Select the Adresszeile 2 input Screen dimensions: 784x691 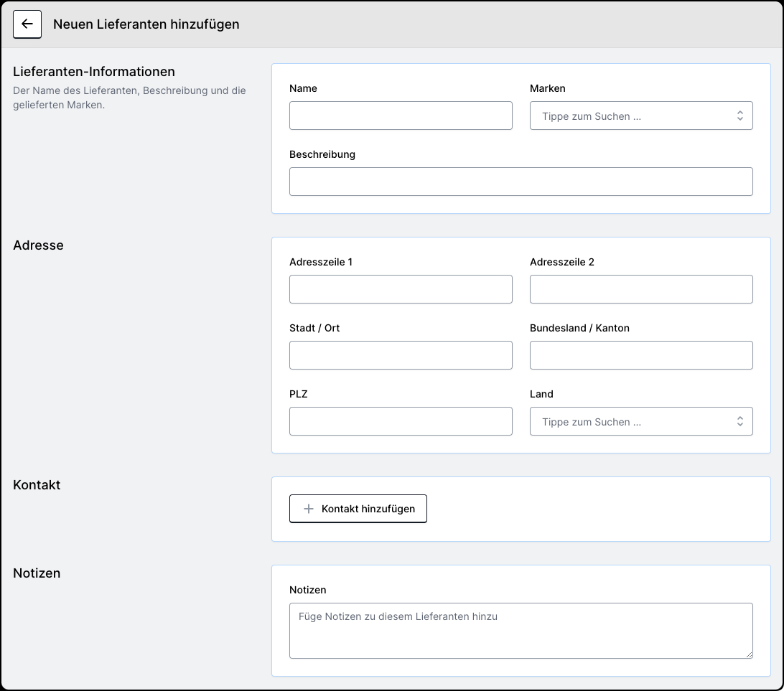tap(641, 289)
